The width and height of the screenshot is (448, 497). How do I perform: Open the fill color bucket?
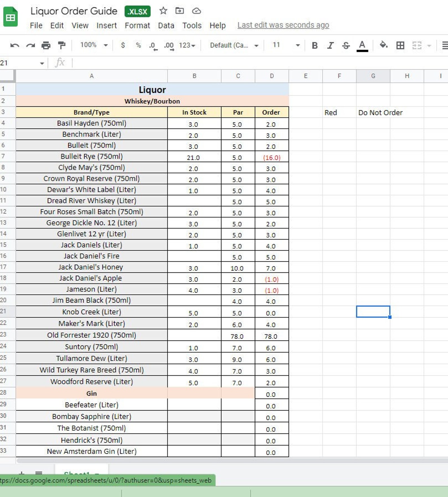[383, 45]
